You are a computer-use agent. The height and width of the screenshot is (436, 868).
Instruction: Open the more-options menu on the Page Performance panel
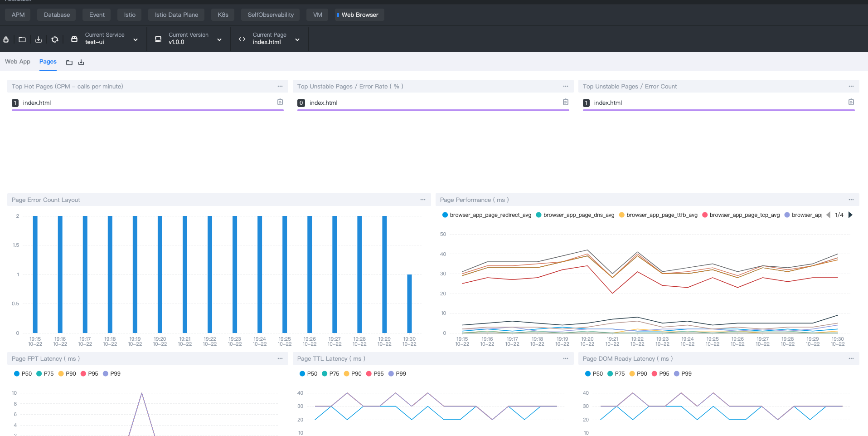coord(851,200)
